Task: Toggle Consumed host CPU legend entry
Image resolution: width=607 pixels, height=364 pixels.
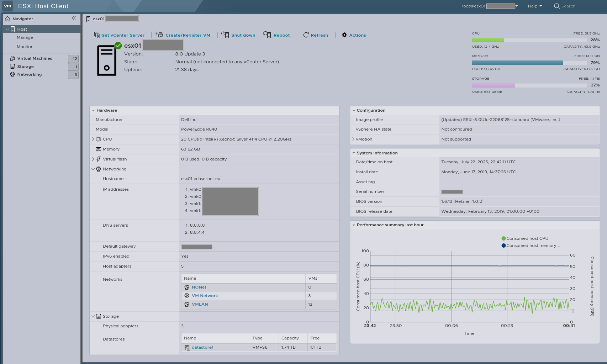Action: coord(525,238)
